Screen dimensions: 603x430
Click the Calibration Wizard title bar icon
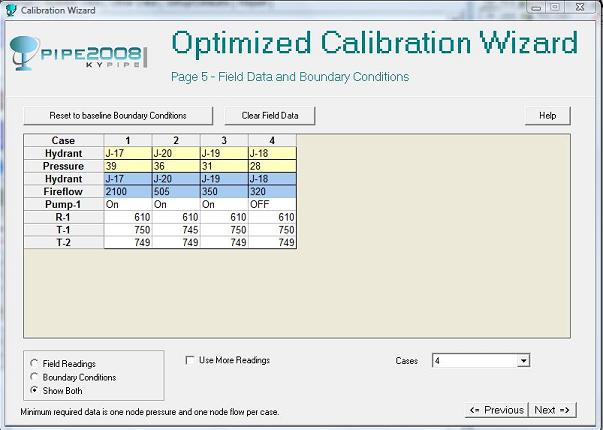click(11, 10)
